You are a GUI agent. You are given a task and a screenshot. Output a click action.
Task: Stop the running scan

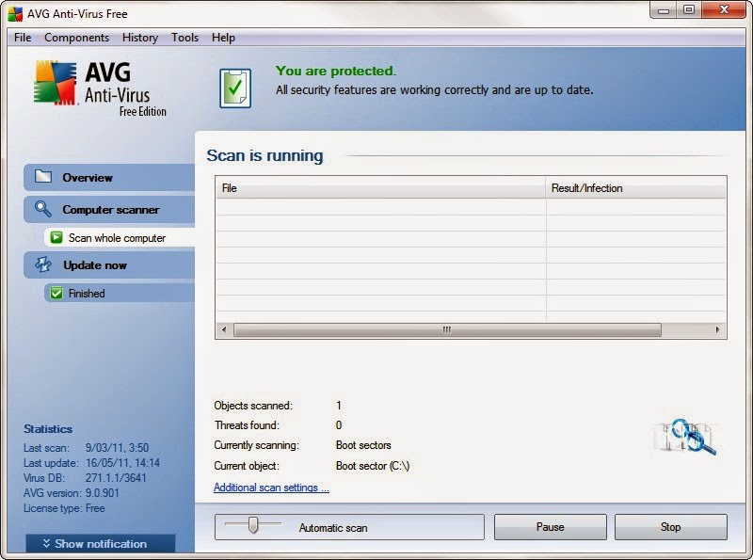(x=671, y=527)
